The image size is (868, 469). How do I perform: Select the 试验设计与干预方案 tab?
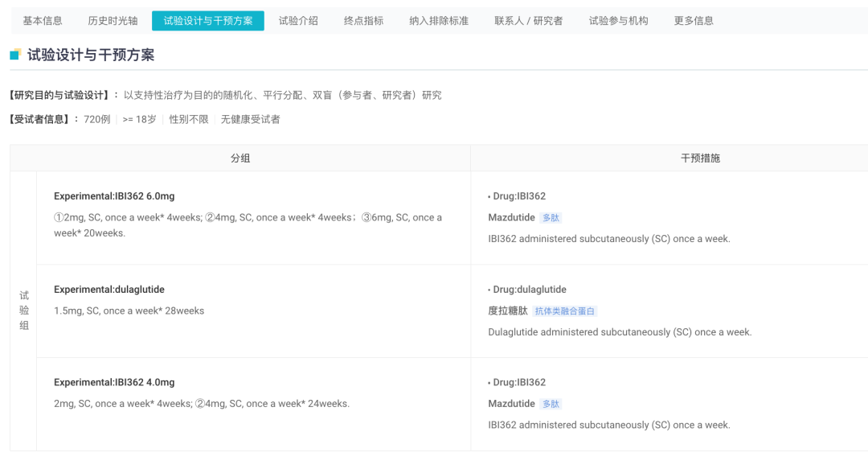tap(208, 21)
